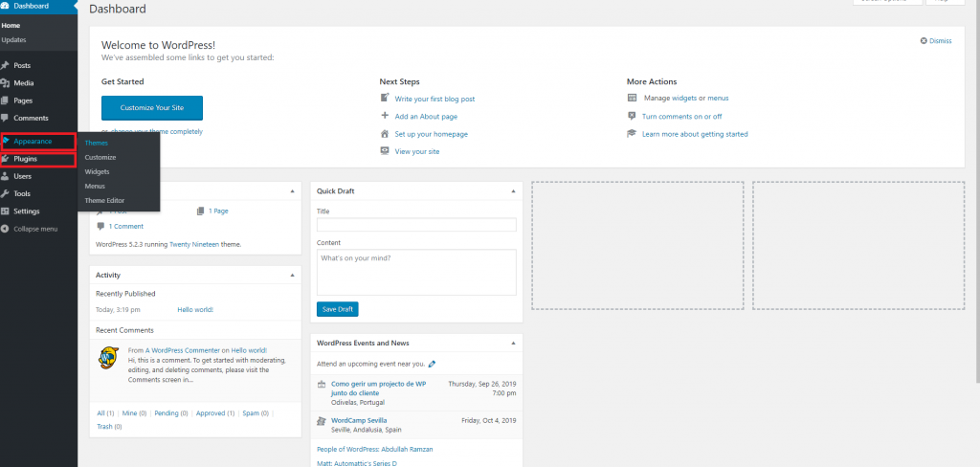
Task: Open the 'Add an About page' link
Action: 426,117
